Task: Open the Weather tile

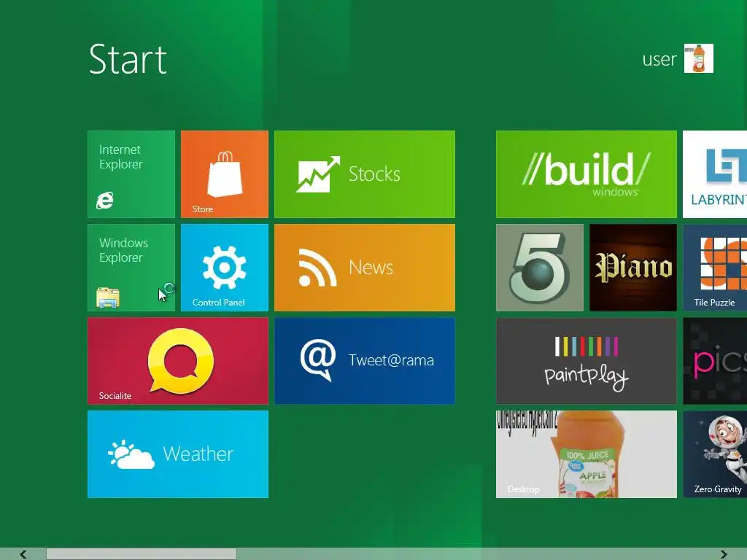Action: click(178, 454)
